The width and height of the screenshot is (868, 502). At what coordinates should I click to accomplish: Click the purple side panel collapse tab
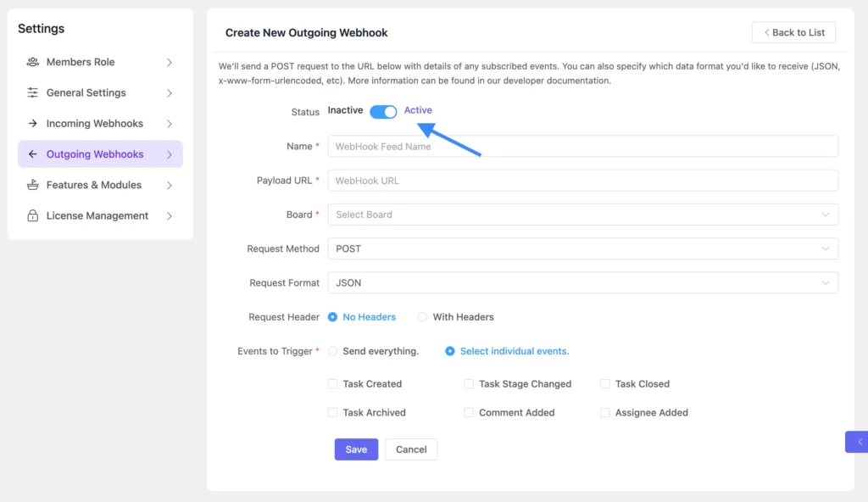858,442
